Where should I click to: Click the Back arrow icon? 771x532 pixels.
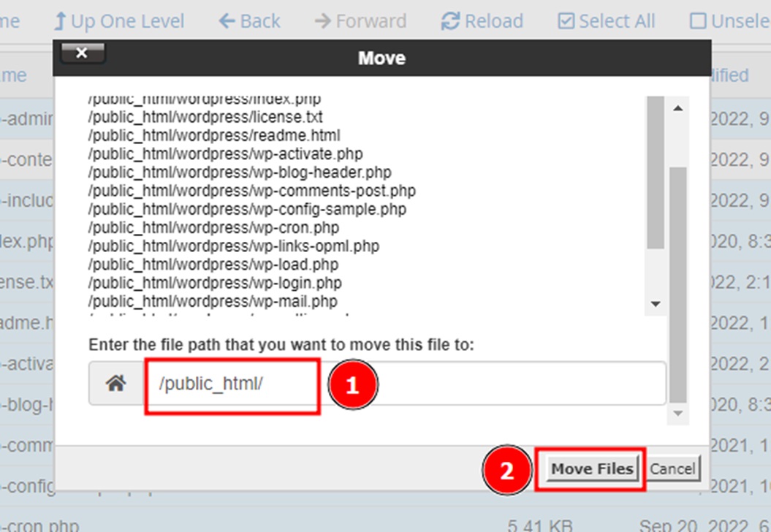227,21
